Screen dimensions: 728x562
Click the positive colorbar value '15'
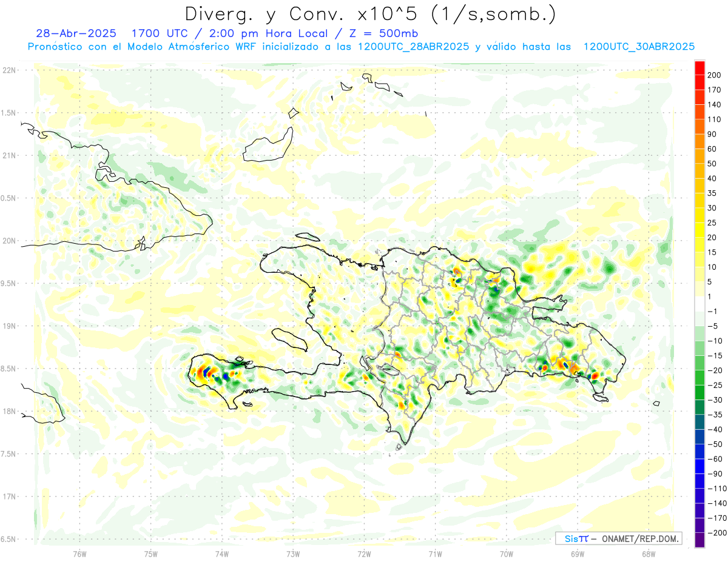(x=712, y=252)
